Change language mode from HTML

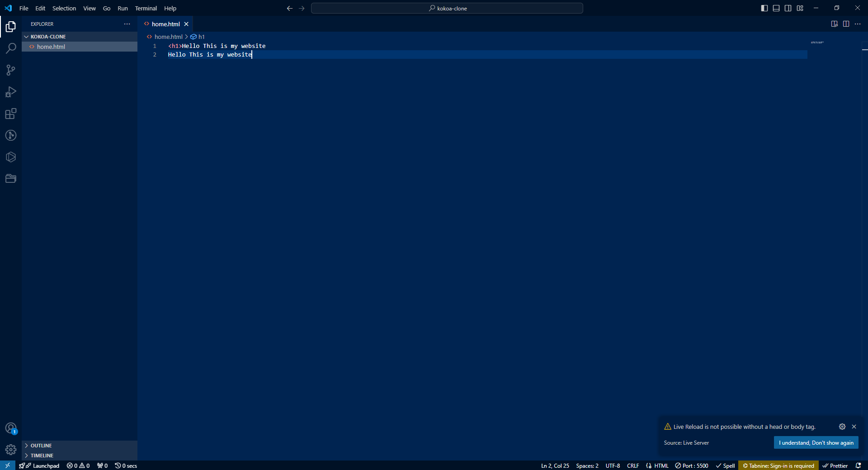pos(661,465)
